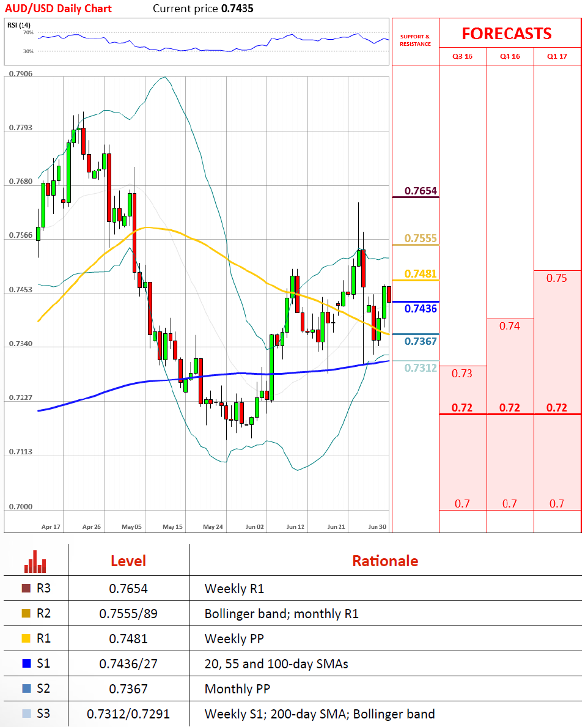This screenshot has height=727, width=588.
Task: Click the S2 row label
Action: [43, 688]
